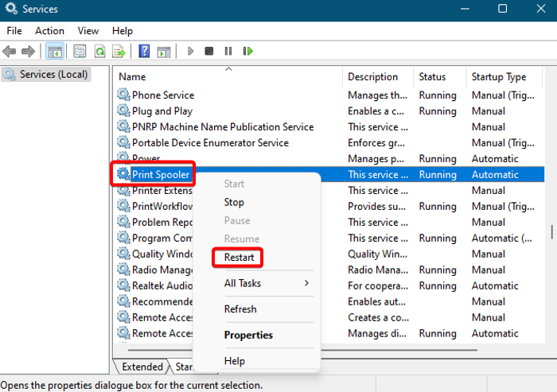Open the View menu
557x392 pixels.
pyautogui.click(x=88, y=31)
